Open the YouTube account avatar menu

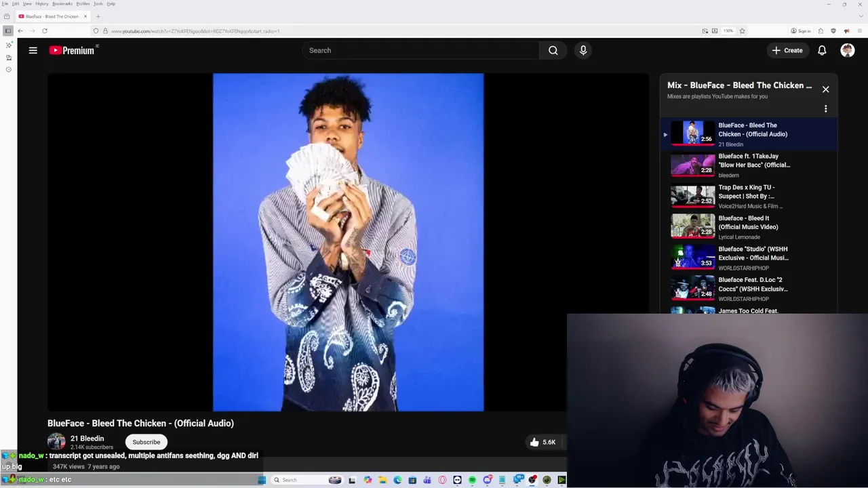(x=848, y=50)
